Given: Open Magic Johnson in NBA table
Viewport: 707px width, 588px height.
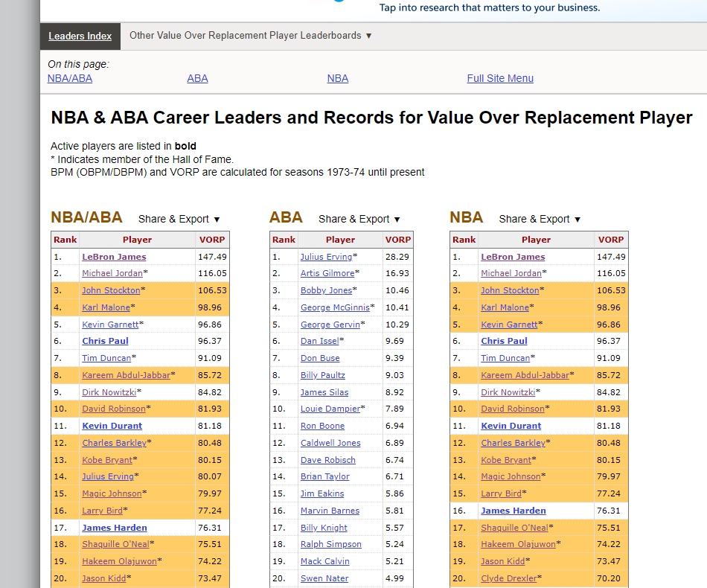Looking at the screenshot, I should click(x=511, y=476).
